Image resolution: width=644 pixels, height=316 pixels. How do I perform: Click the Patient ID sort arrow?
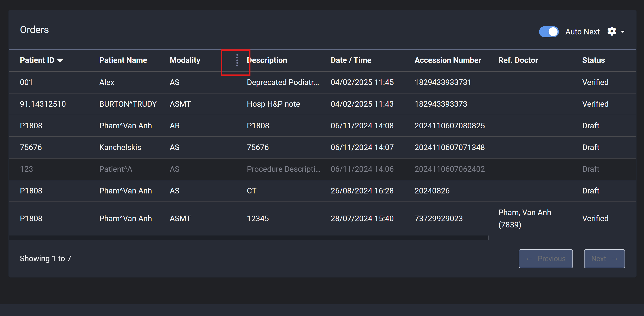60,60
